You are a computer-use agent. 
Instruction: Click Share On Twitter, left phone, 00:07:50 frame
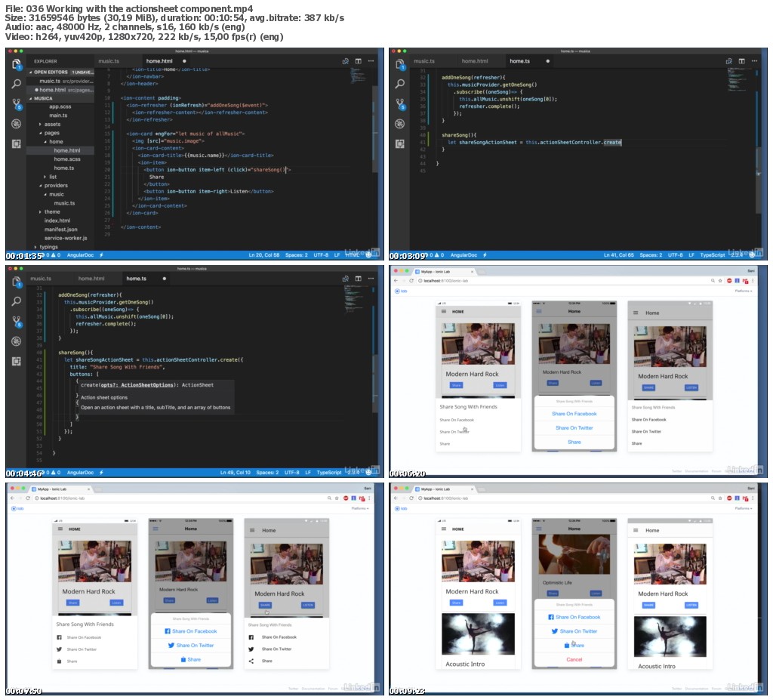pos(82,649)
